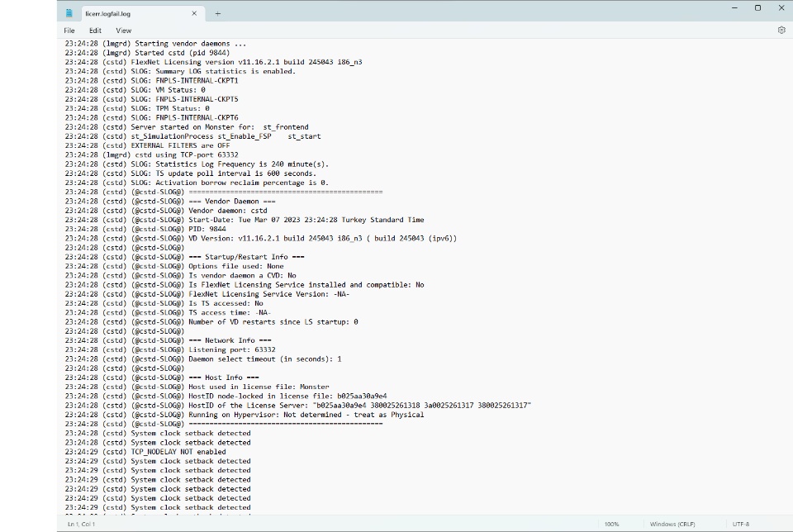Click 'EXTERNAL FILTERS are OFF' line
The height and width of the screenshot is (532, 793).
tap(147, 145)
